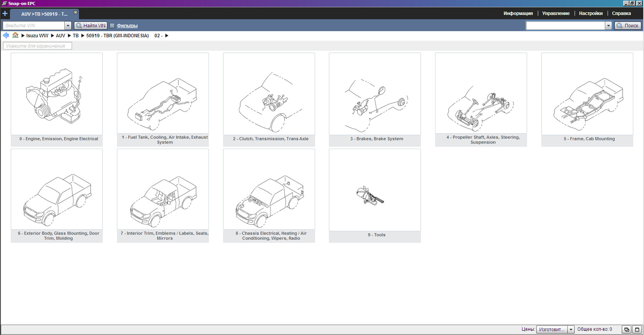Click the Поиск search button

pyautogui.click(x=628, y=25)
